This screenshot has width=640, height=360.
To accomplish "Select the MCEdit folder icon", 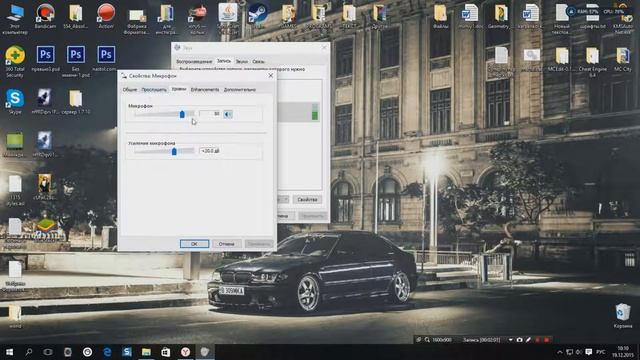I will point(562,60).
